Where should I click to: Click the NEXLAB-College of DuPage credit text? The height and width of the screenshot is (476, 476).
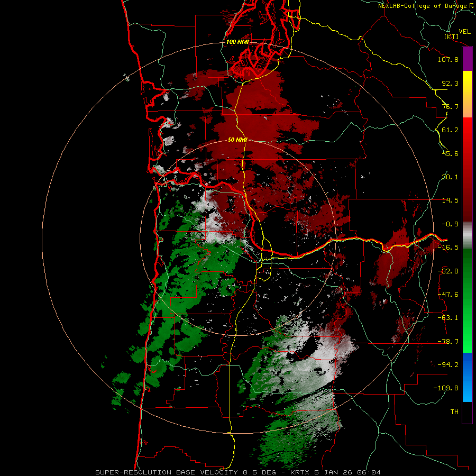[x=425, y=6]
